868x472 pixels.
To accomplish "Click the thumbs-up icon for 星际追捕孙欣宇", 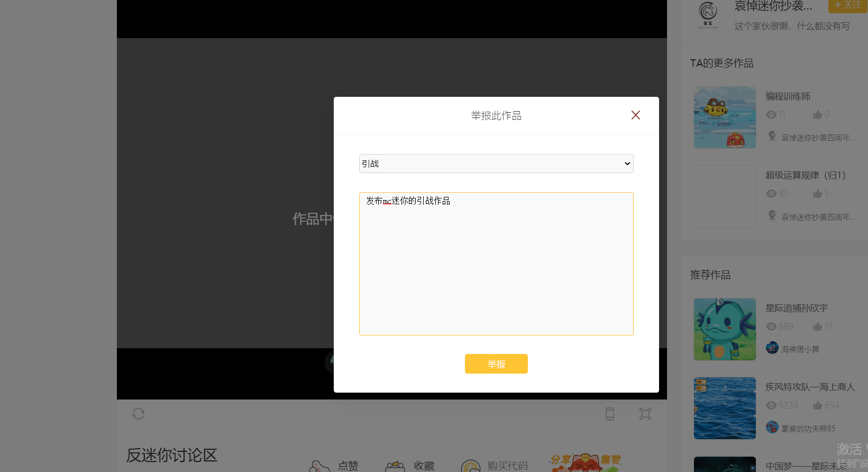I will point(818,326).
